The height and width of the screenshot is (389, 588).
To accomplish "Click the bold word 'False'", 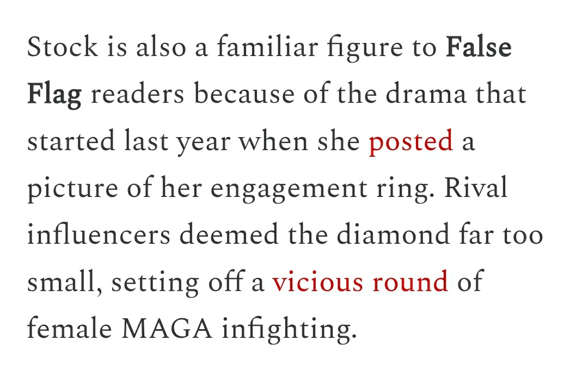I will coord(479,48).
